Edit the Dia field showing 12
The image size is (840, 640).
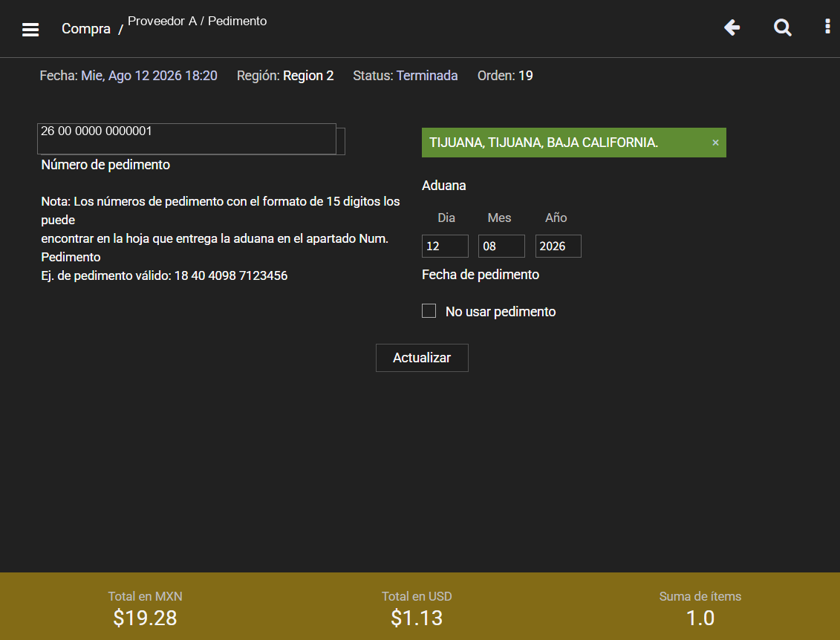click(445, 246)
